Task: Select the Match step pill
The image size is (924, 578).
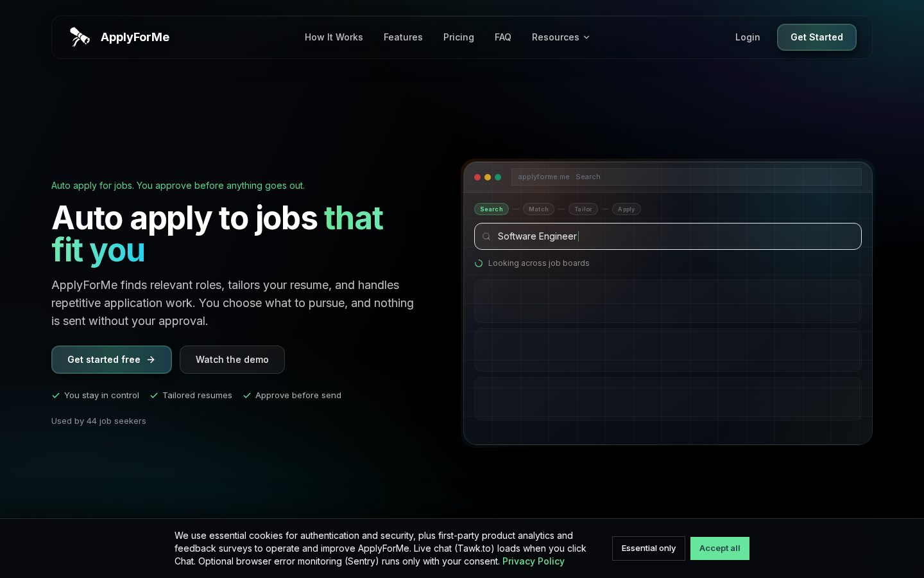Action: point(538,209)
